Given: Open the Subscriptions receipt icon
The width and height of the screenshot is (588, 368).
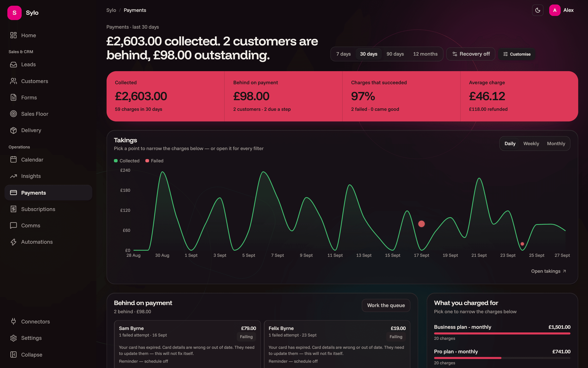Looking at the screenshot, I should pos(13,209).
